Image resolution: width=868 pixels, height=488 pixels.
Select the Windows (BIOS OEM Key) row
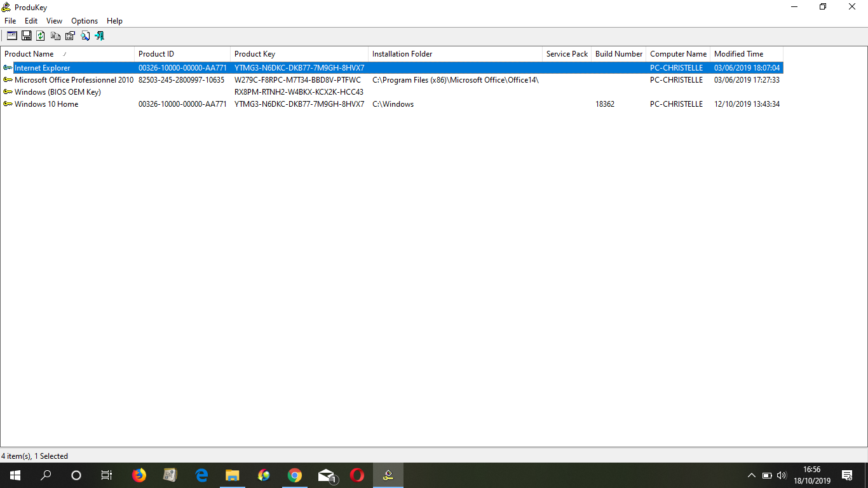coord(57,92)
